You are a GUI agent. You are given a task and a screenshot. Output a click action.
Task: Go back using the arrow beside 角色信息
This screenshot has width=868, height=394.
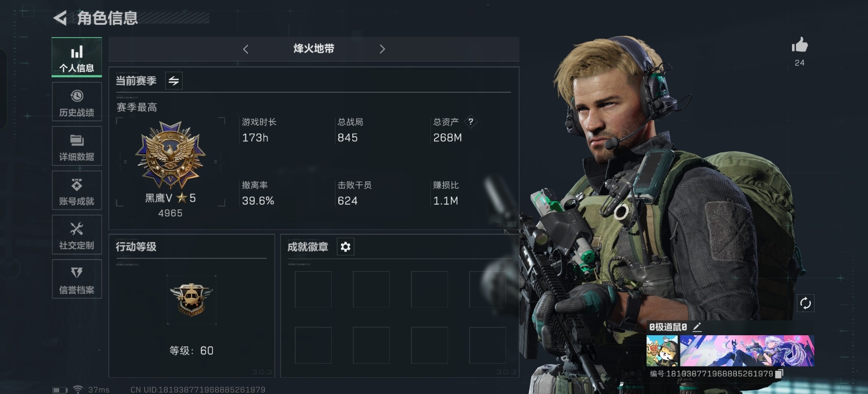[x=60, y=18]
